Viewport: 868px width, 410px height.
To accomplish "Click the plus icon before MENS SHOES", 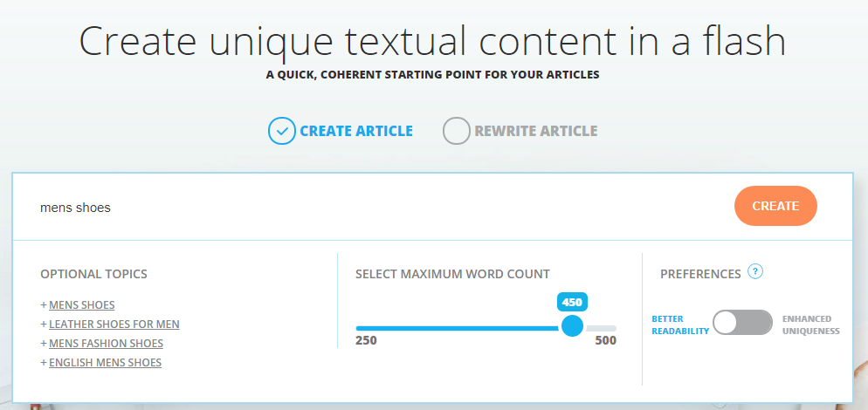I will (44, 305).
